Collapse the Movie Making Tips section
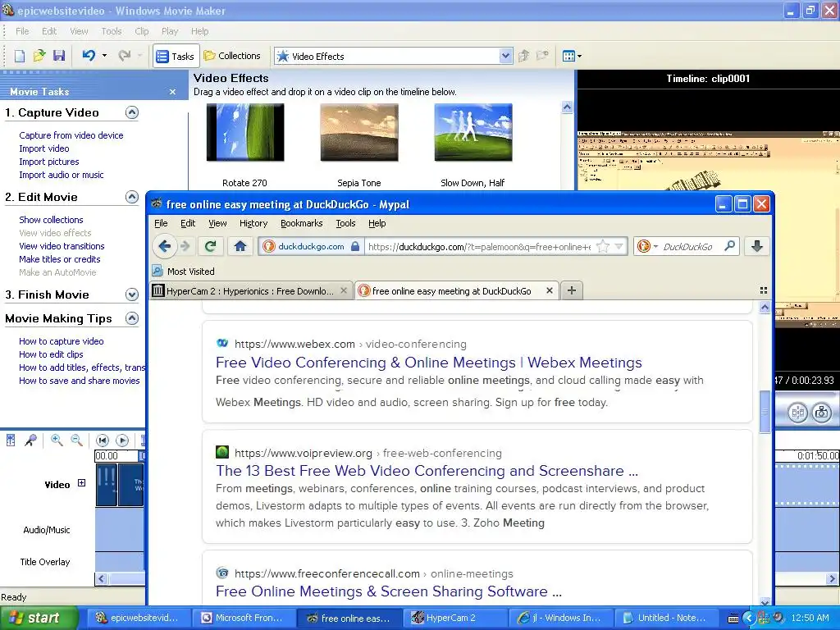This screenshot has height=630, width=840. tap(132, 319)
